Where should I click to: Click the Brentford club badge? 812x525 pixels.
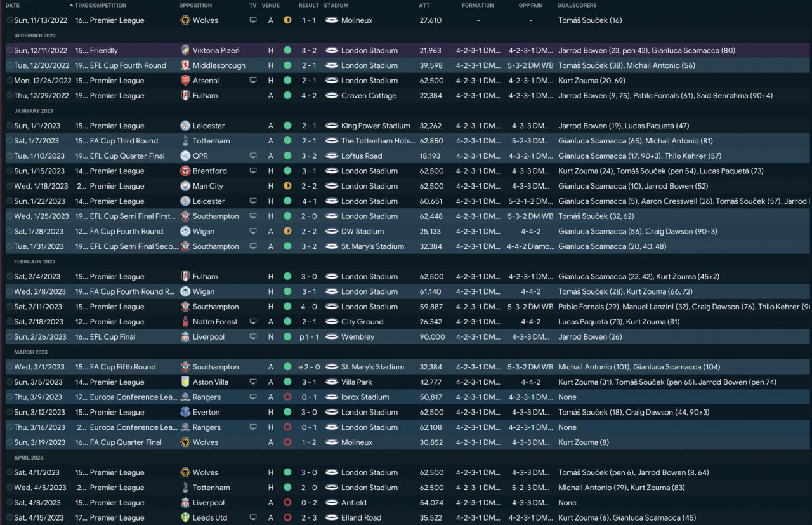[185, 171]
